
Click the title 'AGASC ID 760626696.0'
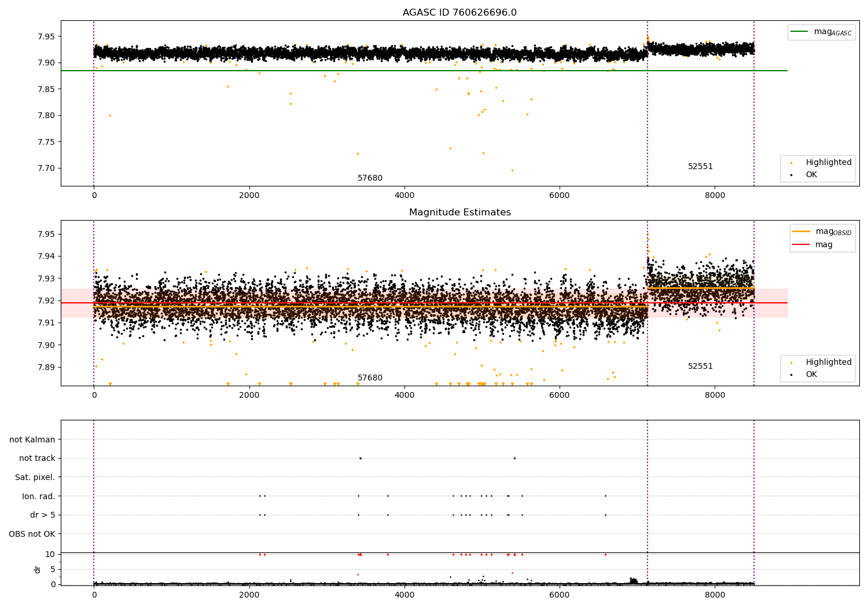[x=459, y=13]
